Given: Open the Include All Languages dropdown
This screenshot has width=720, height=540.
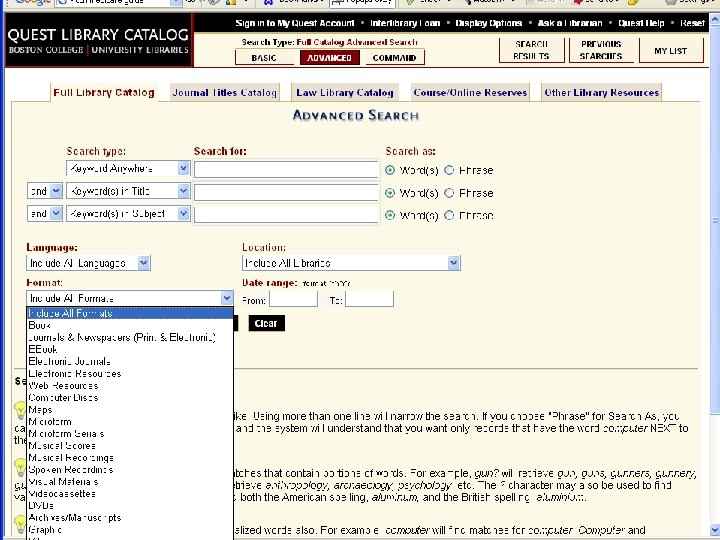Looking at the screenshot, I should coord(88,263).
